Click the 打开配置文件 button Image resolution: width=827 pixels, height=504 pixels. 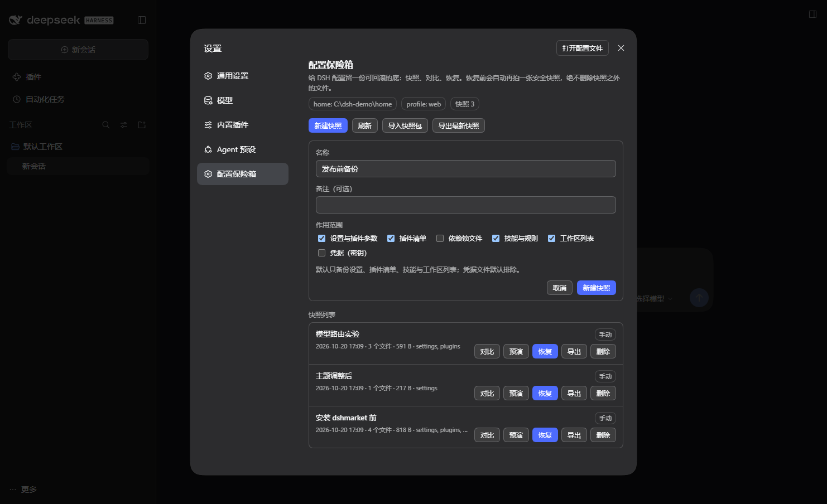click(x=583, y=49)
